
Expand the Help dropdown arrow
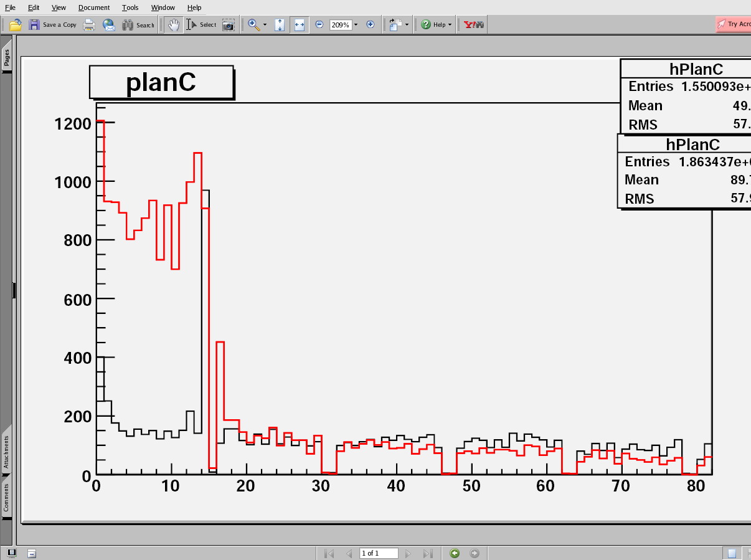(x=450, y=25)
